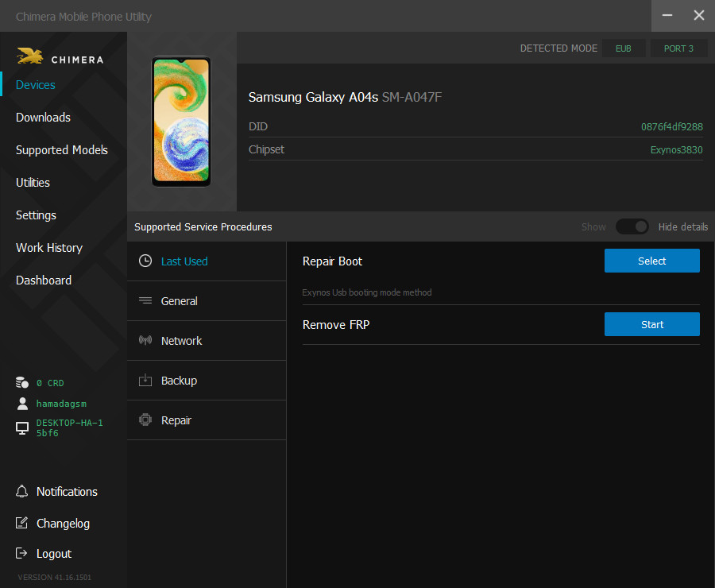Click the Chipset value Exynos3830

coord(676,149)
